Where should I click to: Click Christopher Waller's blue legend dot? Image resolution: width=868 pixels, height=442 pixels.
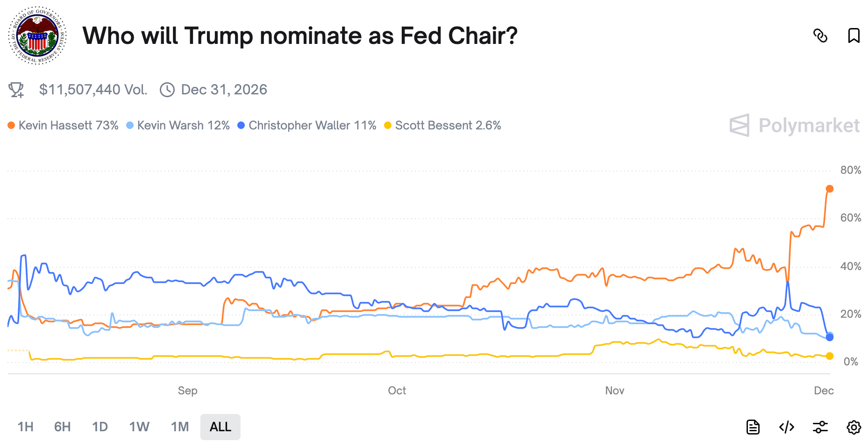[241, 125]
